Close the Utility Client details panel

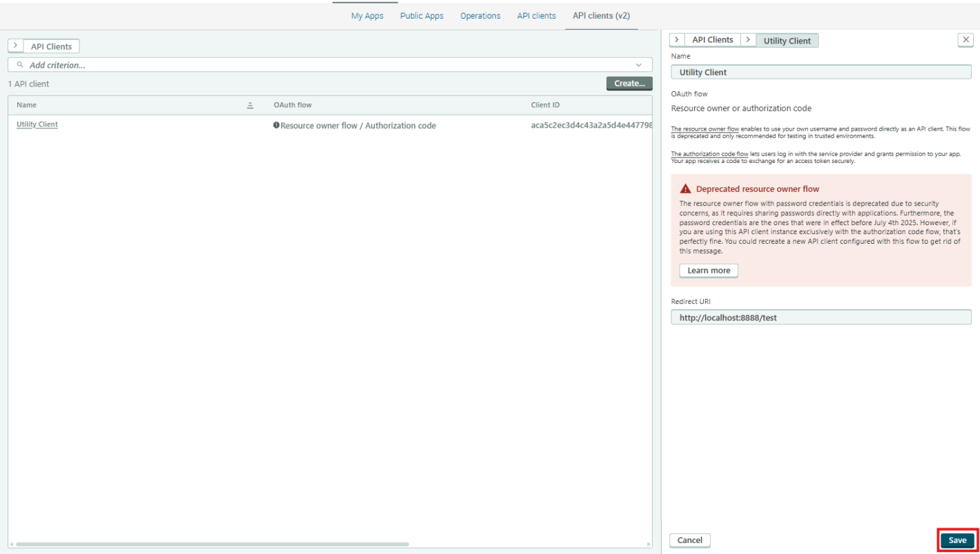pyautogui.click(x=965, y=40)
